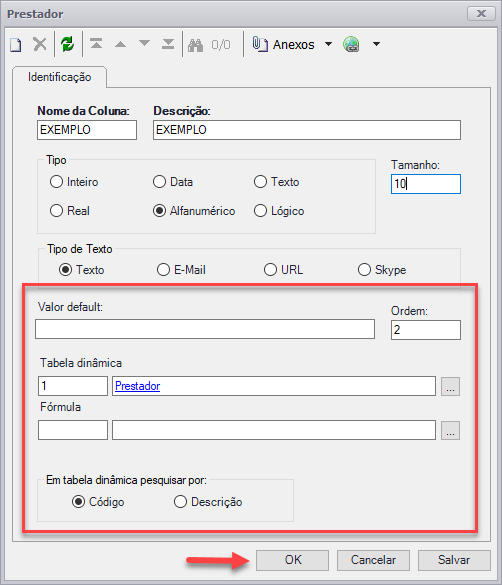Open the Prestador link
Viewport: 502px width, 585px height.
tap(138, 386)
